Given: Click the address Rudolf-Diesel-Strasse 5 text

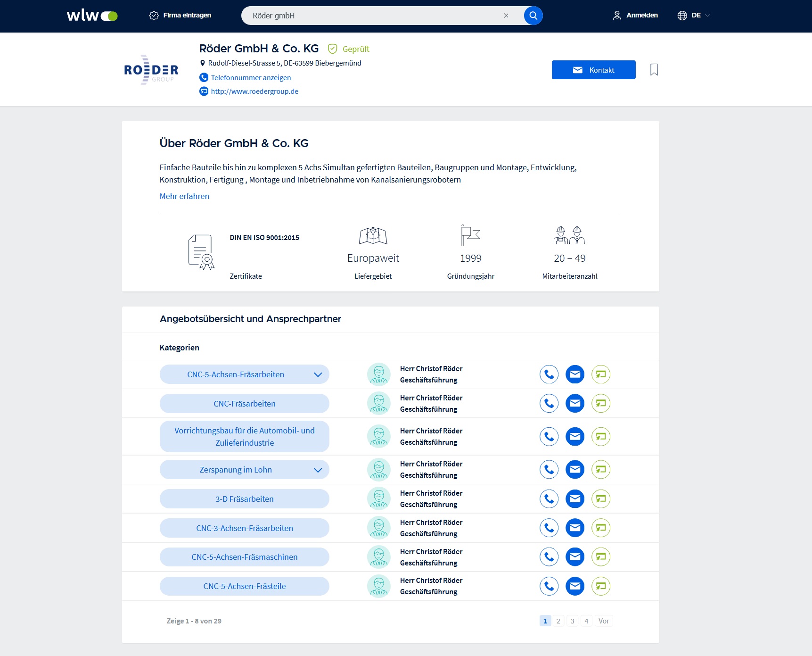Looking at the screenshot, I should point(285,63).
